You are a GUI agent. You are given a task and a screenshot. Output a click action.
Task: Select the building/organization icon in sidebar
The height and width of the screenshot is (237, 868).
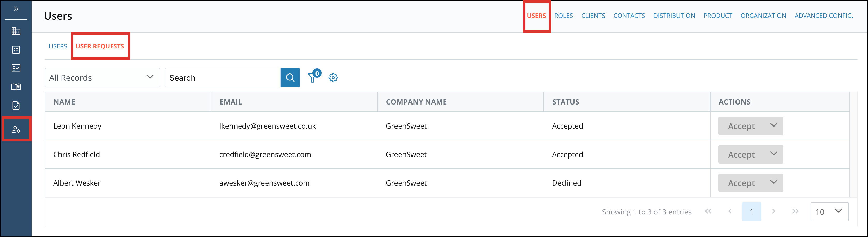point(16,31)
